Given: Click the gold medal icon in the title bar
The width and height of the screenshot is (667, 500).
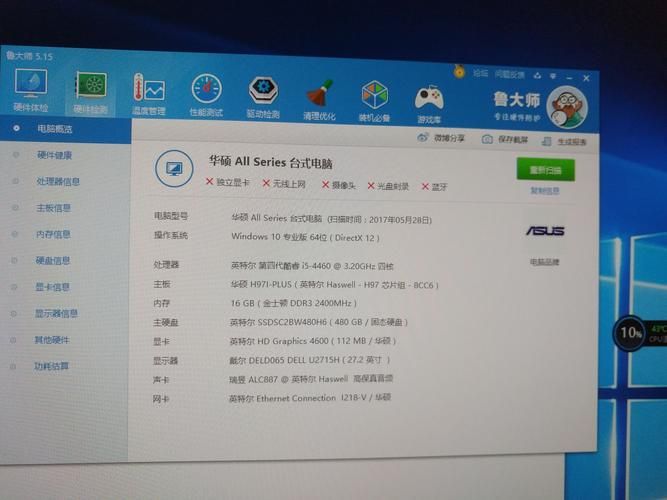Looking at the screenshot, I should [459, 71].
